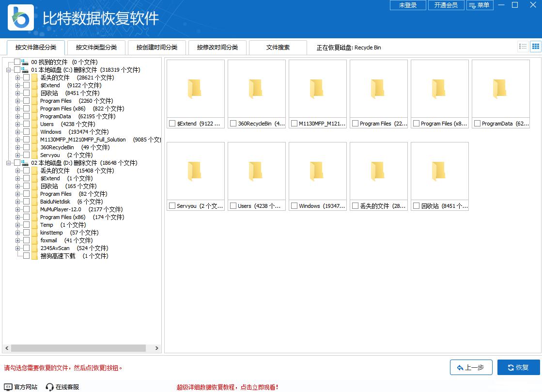Click the 上一步 back button
542x392 pixels.
(x=471, y=367)
